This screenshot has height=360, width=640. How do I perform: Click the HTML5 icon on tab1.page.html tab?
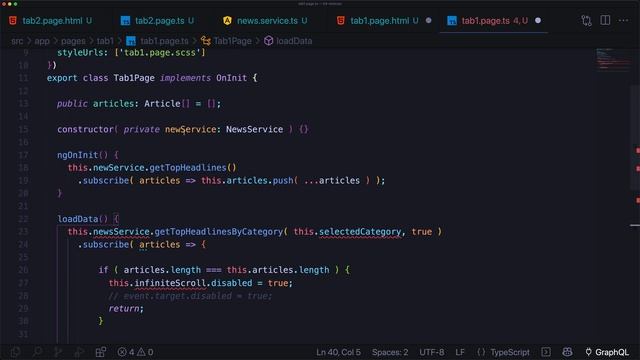pyautogui.click(x=340, y=20)
